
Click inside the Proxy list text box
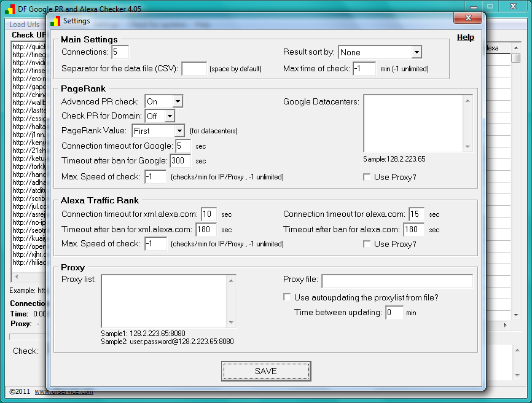(164, 301)
